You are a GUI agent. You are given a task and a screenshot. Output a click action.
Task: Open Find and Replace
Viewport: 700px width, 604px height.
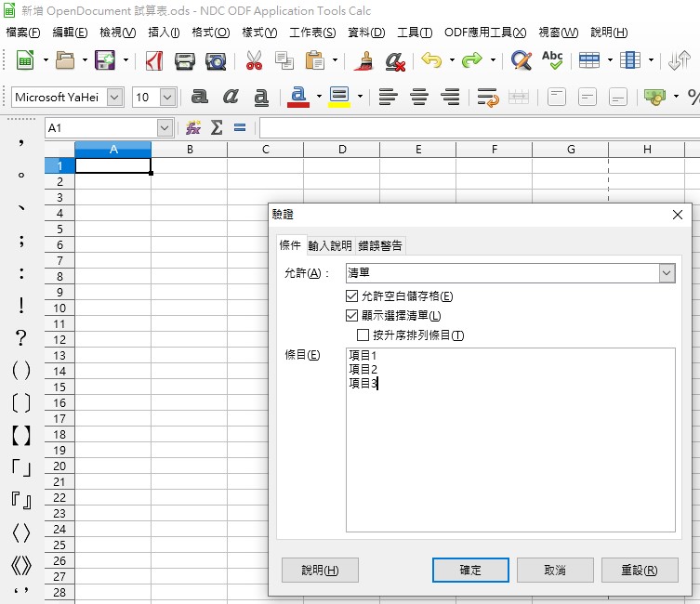point(521,60)
